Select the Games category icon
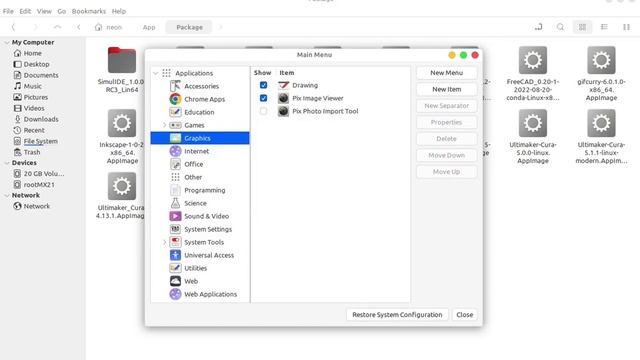The height and width of the screenshot is (360, 640). click(175, 125)
